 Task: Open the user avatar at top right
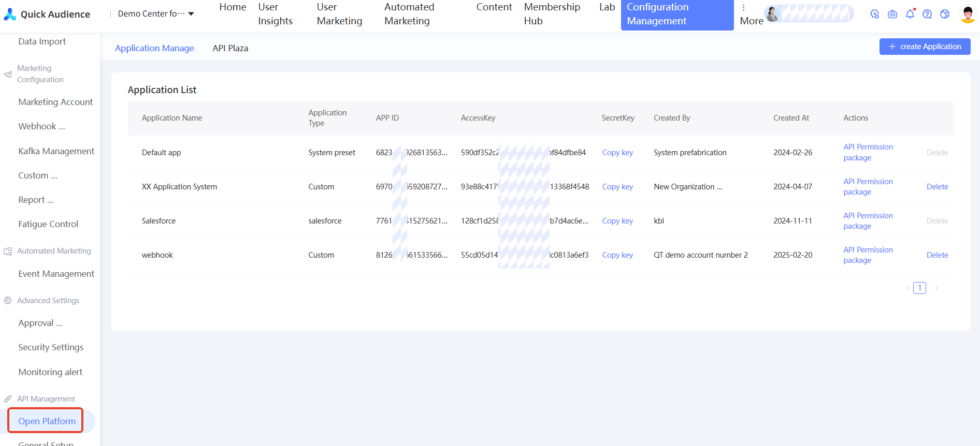[x=968, y=14]
